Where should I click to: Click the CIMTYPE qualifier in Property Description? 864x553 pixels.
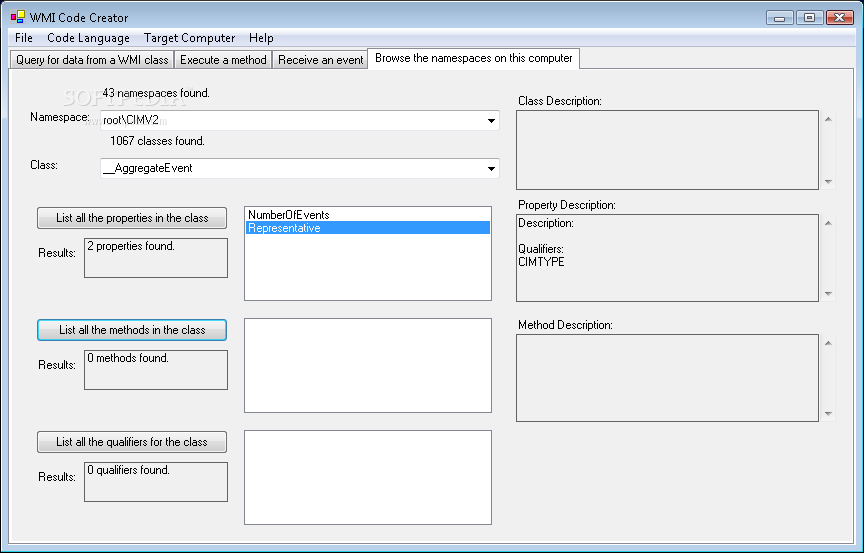(541, 262)
